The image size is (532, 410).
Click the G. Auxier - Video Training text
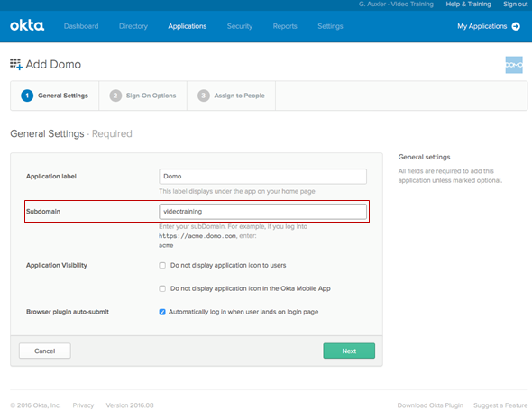(396, 5)
